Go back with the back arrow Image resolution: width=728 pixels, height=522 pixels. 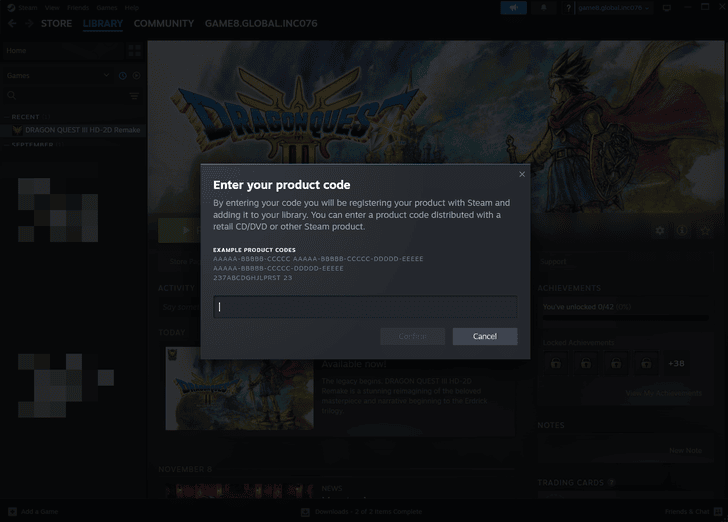click(12, 24)
